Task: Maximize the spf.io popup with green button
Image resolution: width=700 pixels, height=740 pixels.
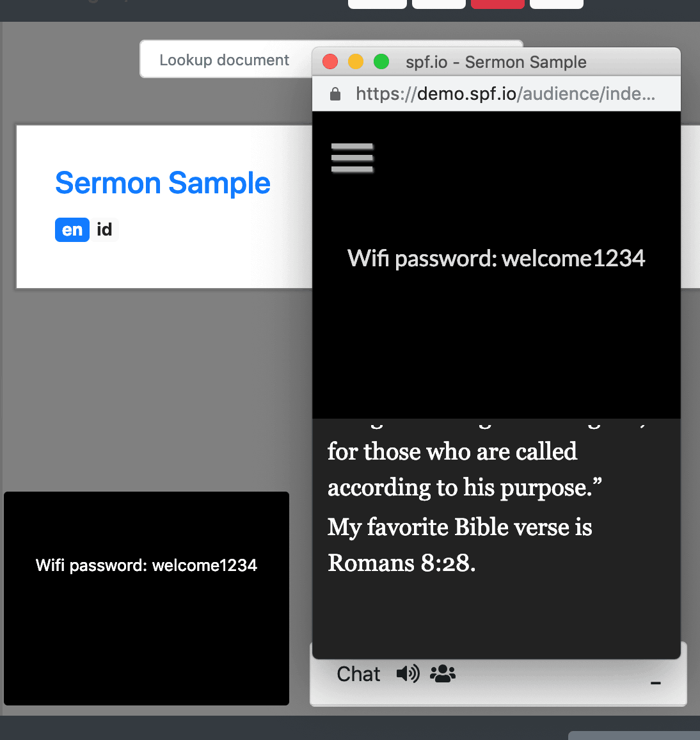Action: (381, 61)
